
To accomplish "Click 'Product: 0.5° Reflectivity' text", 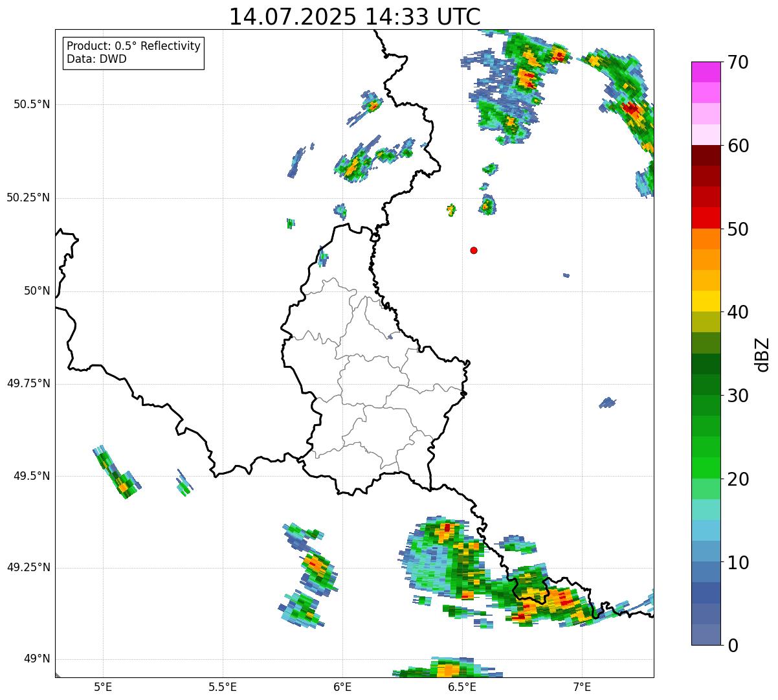I will point(133,46).
